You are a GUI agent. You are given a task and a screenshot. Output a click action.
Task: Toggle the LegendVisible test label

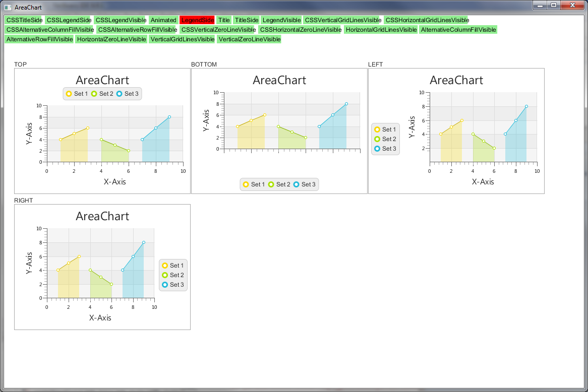(281, 20)
